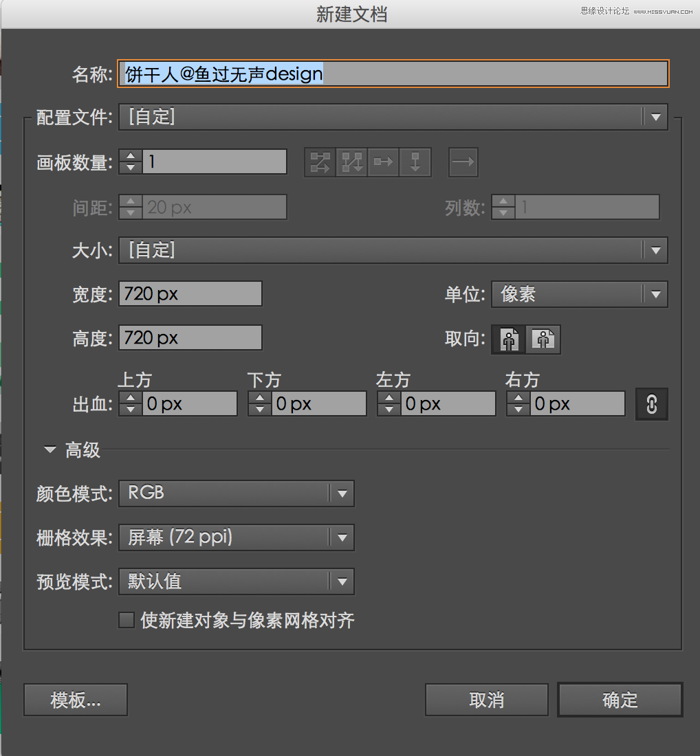
Task: Open the 配置文件 profile dropdown
Action: [x=655, y=116]
